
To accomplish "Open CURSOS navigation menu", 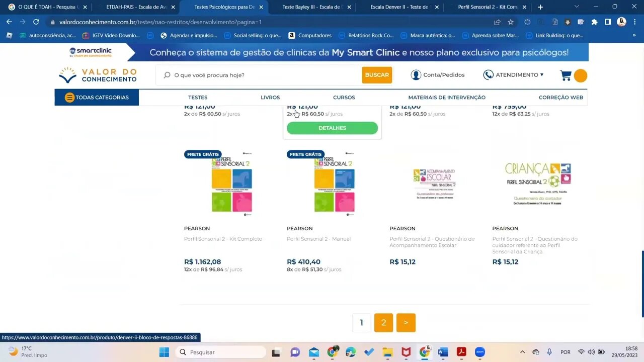I will point(344,98).
